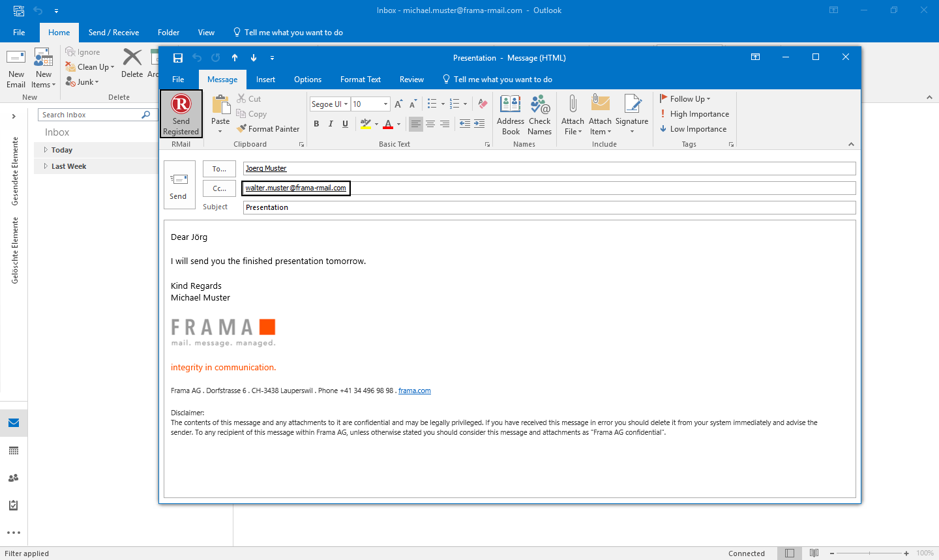
Task: Click Clear All Formatting eraser icon
Action: 483,104
